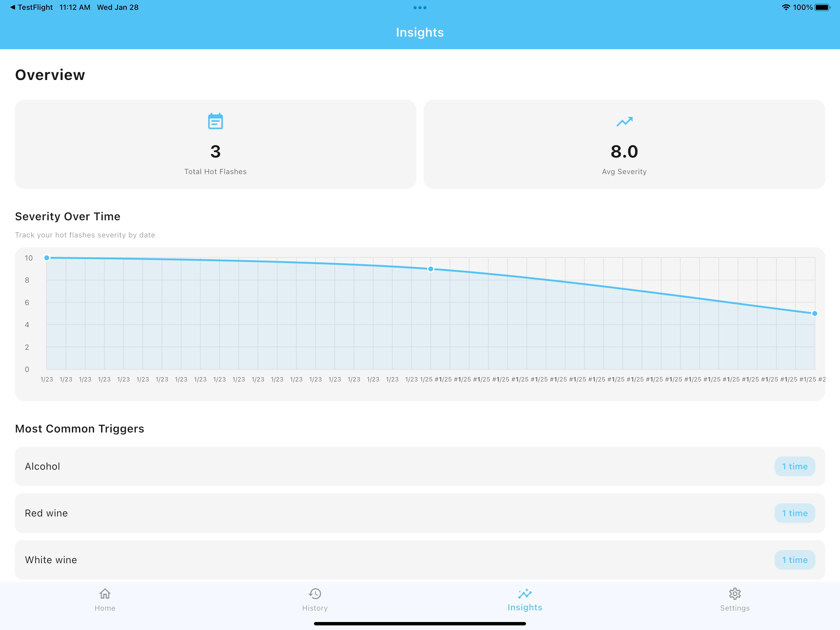Select the Insights sparkle chart icon

tap(525, 593)
